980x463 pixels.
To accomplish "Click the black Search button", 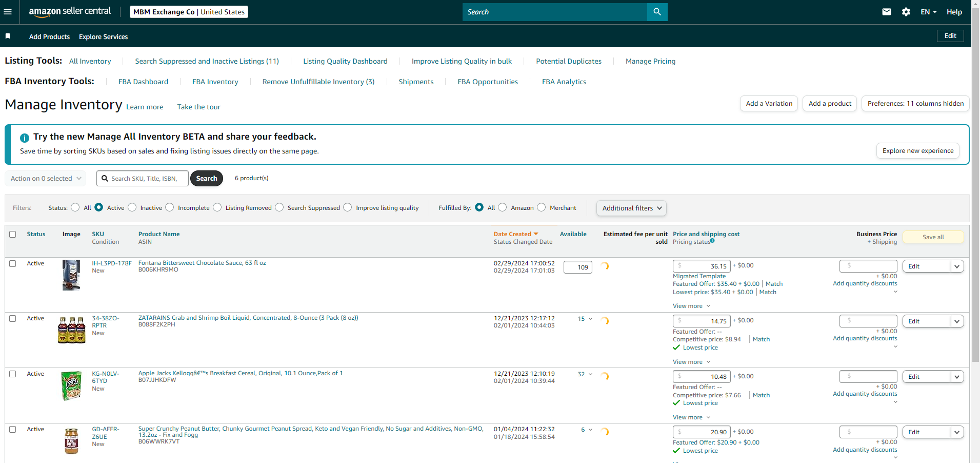I will tap(207, 178).
